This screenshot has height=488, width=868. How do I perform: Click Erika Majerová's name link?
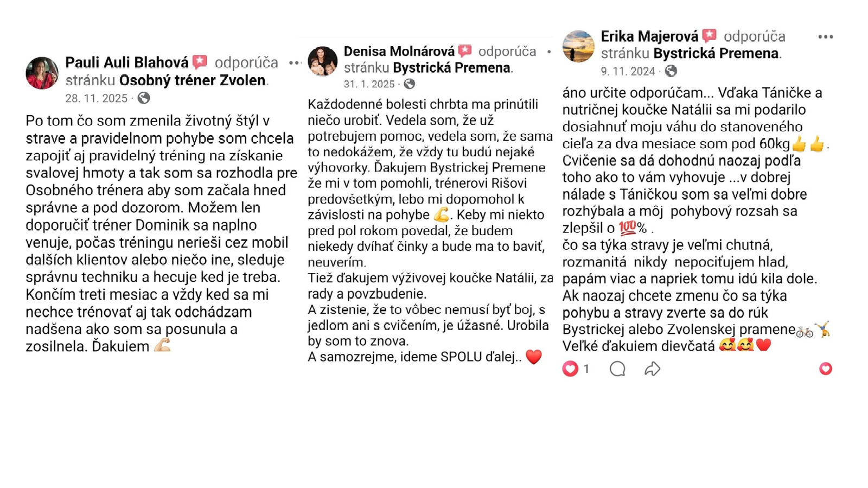click(x=649, y=36)
